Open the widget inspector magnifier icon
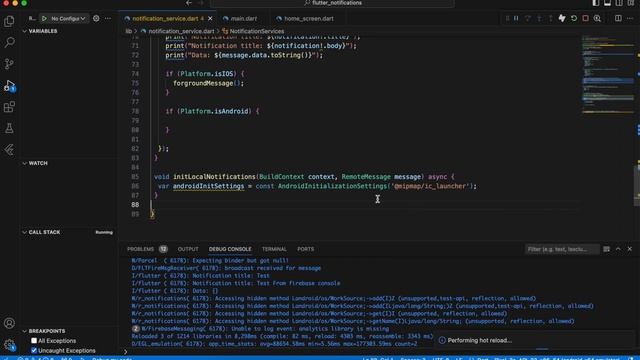The width and height of the screenshot is (640, 360). click(597, 18)
